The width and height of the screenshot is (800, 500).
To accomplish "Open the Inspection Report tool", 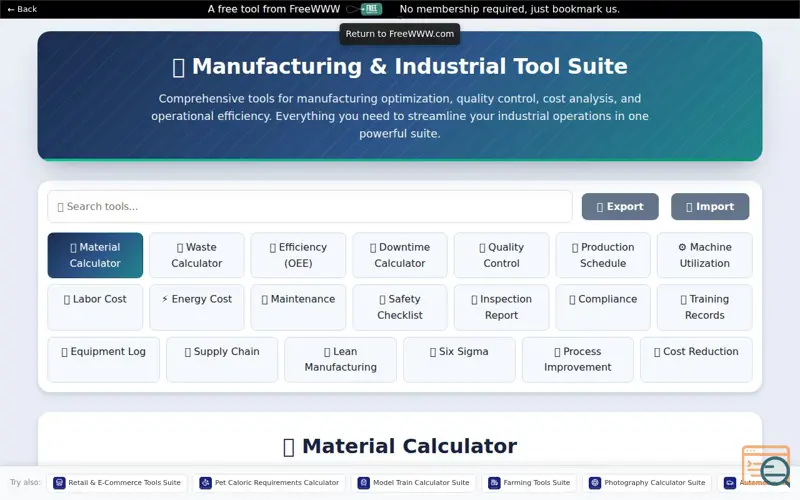I will pos(501,307).
